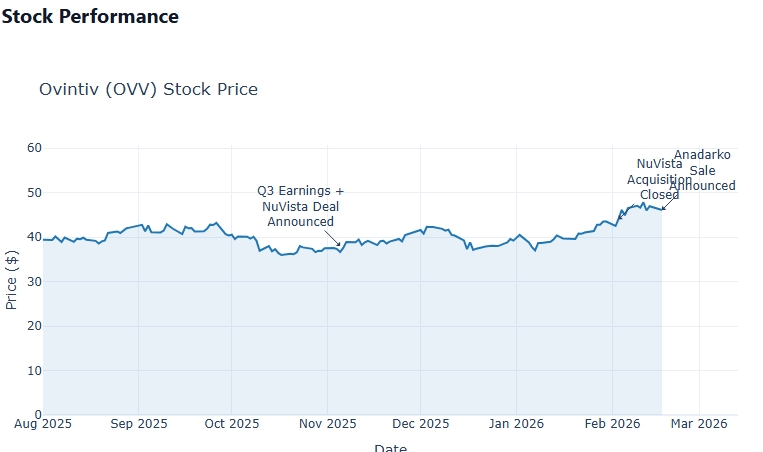763x452 pixels.
Task: Select the "NuVista Acquisition Closed" annotation
Action: (659, 179)
